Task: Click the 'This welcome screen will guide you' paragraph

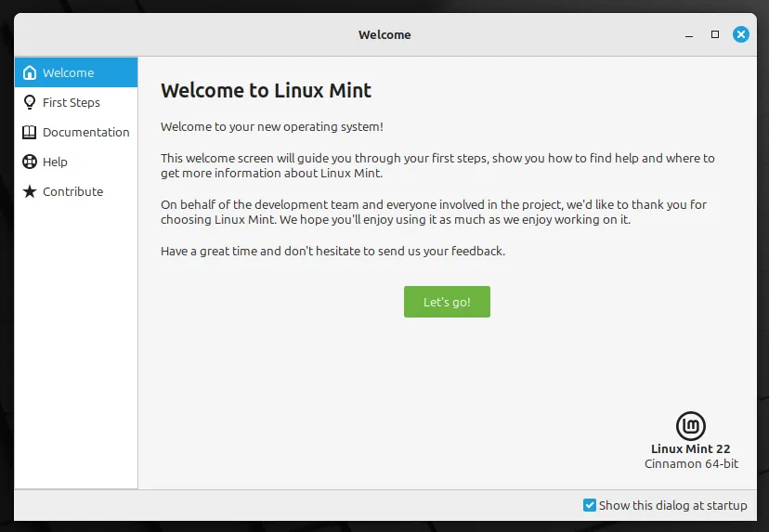Action: 437,166
